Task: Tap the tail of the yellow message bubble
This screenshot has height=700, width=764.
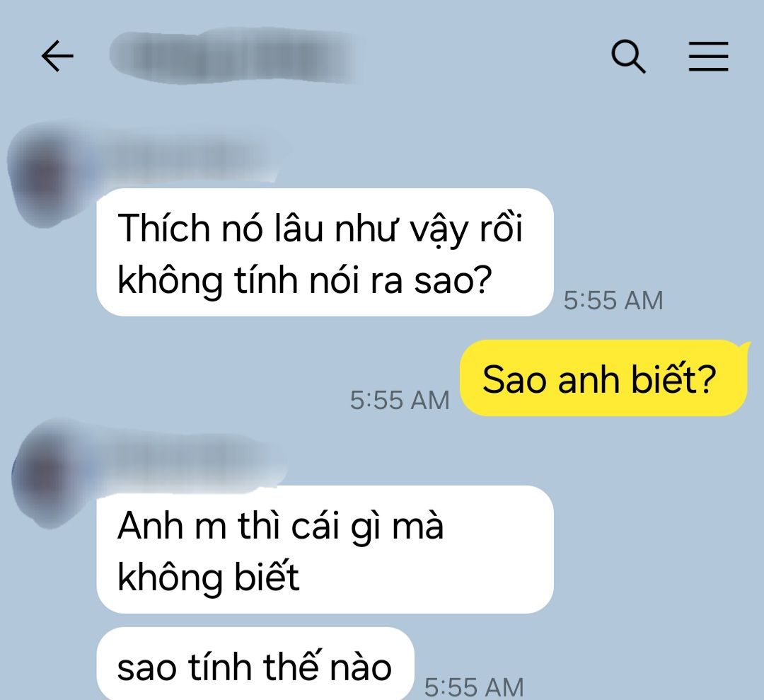Action: 747,346
